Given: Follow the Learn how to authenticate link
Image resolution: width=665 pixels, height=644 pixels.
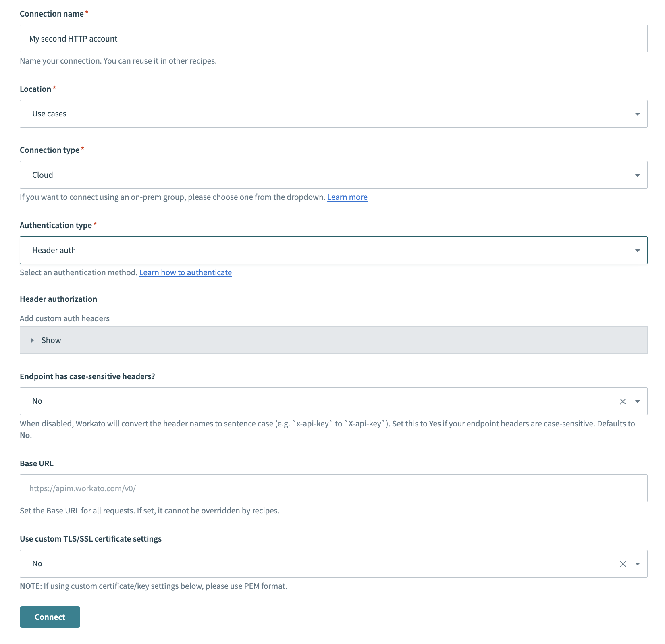Looking at the screenshot, I should (x=185, y=272).
